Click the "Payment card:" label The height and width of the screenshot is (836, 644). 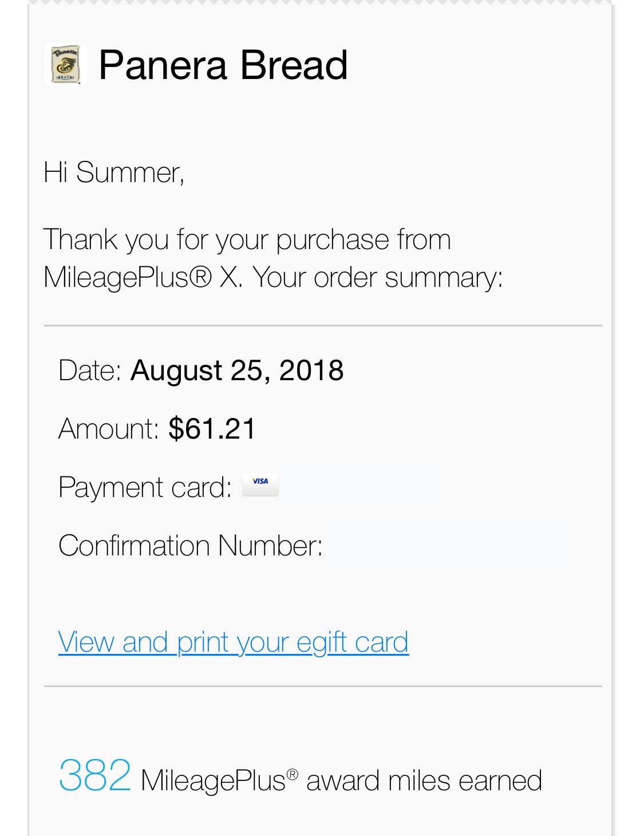click(x=145, y=488)
